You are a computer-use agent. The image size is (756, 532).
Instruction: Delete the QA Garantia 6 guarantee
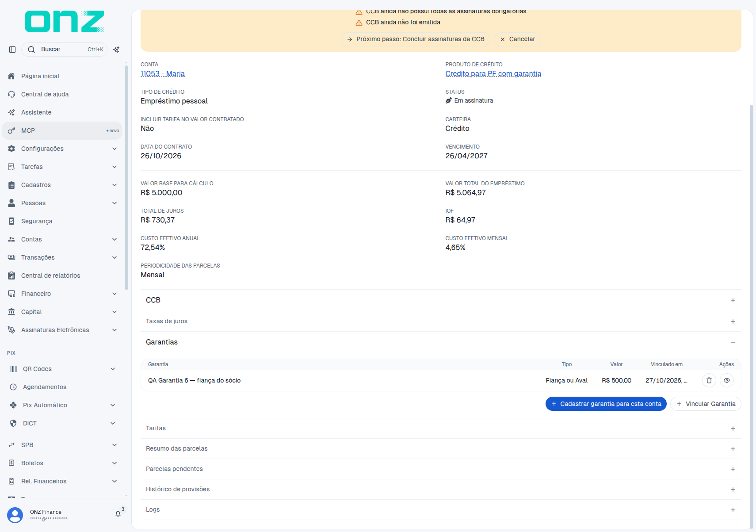(709, 380)
